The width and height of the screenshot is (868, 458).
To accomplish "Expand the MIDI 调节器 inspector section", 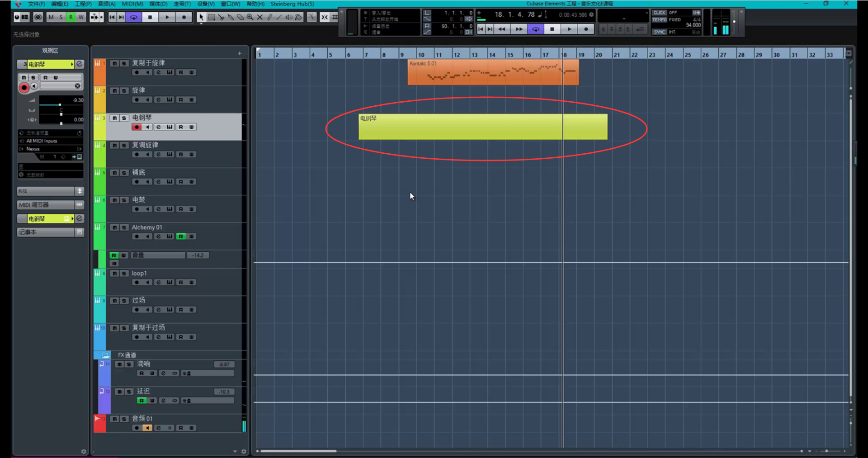I will [50, 205].
